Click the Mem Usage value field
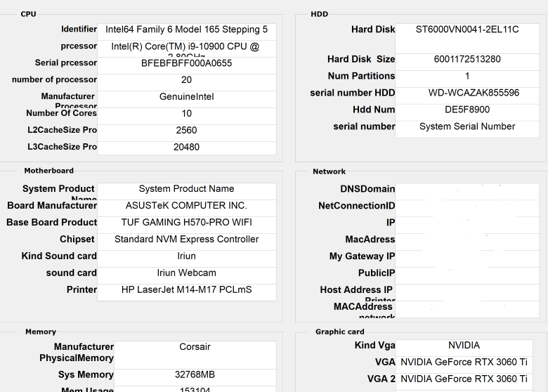Image resolution: width=548 pixels, height=392 pixels. pos(195,389)
